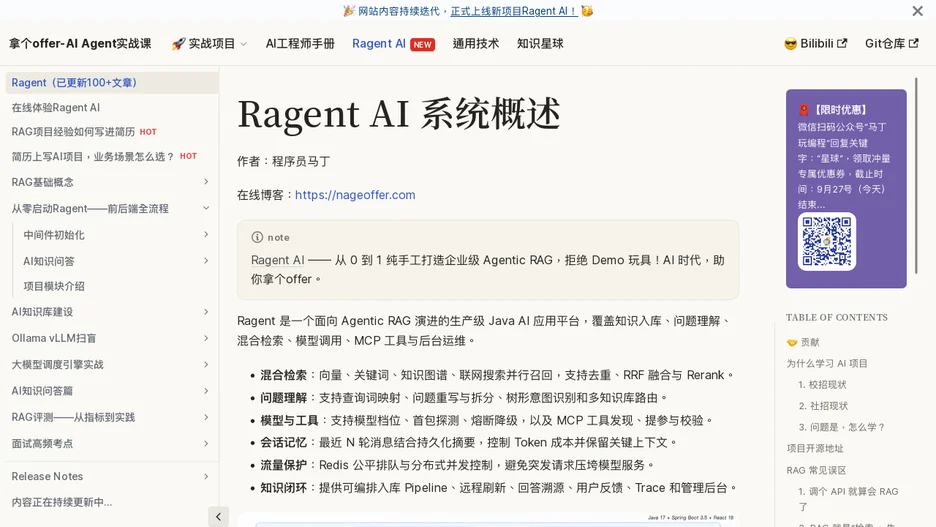Open 项目模块介绍 sidebar entry

coord(54,286)
